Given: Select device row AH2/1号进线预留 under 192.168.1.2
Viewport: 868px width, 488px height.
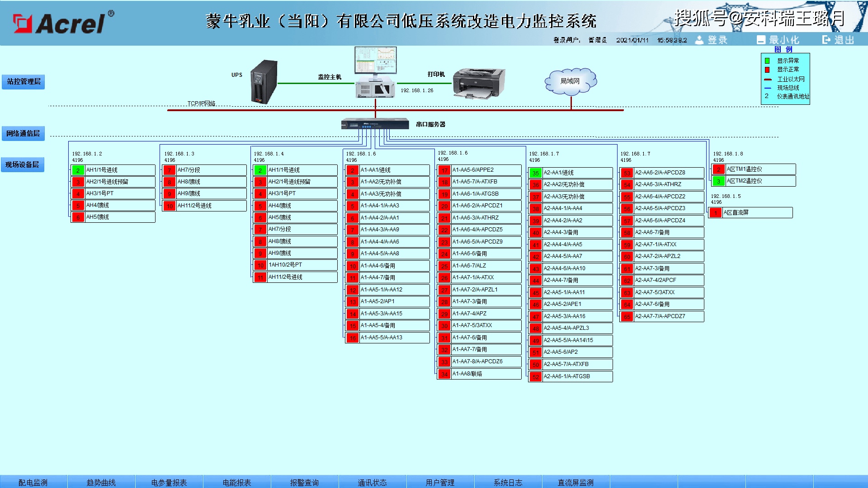Looking at the screenshot, I should coord(113,182).
